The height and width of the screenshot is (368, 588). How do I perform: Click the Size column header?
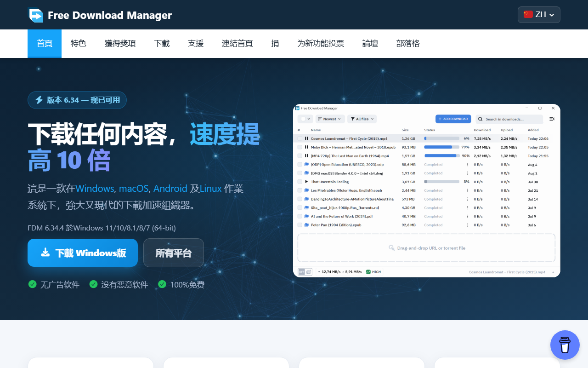(x=405, y=130)
